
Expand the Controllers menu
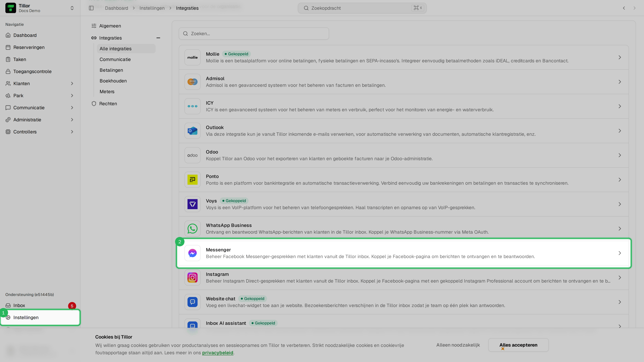[72, 132]
